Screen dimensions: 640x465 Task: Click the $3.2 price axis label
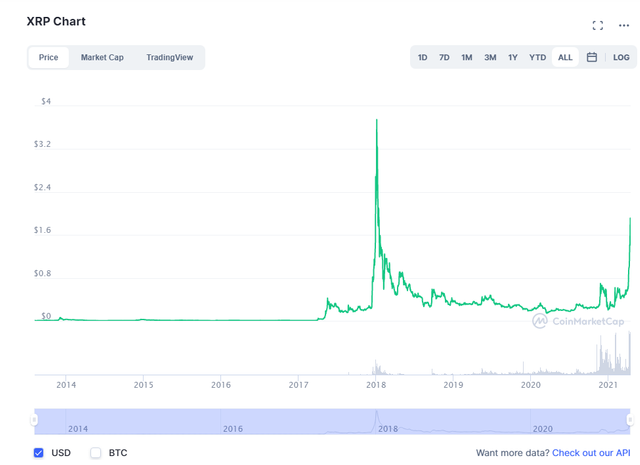click(42, 144)
